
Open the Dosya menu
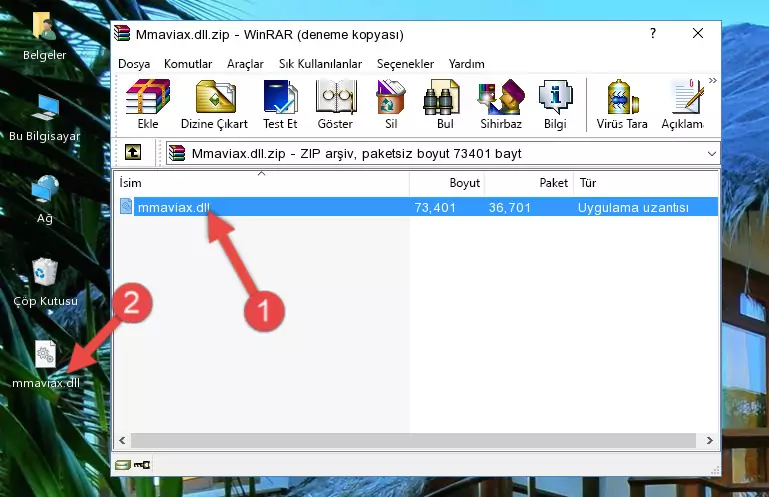click(x=134, y=64)
